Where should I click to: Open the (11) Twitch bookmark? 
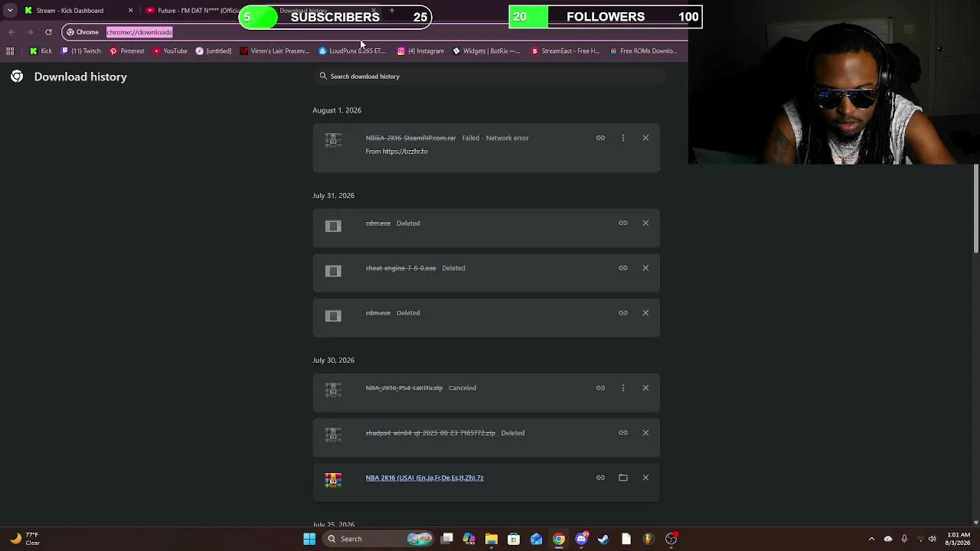point(80,51)
